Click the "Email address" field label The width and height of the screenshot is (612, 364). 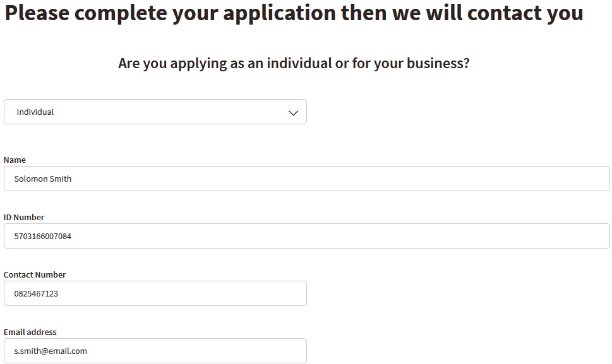[30, 332]
